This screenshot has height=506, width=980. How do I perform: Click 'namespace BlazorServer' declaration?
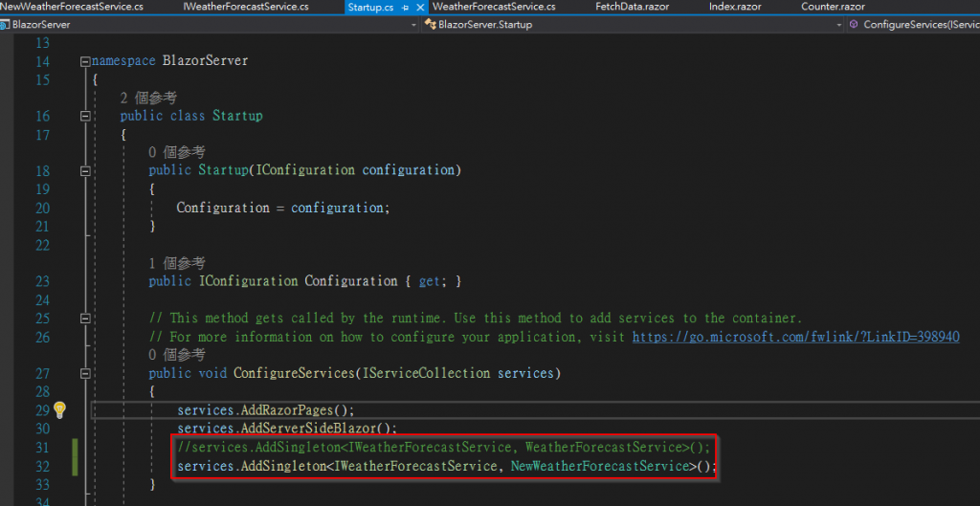click(x=170, y=61)
